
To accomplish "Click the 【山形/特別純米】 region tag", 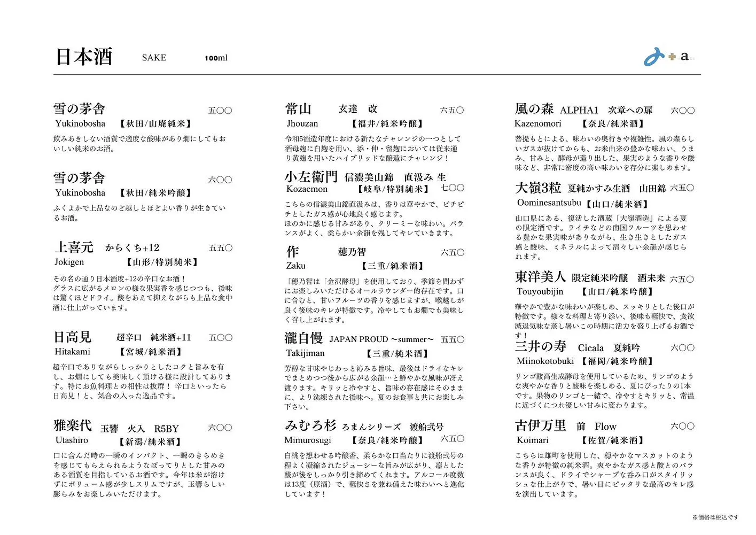I will [163, 262].
